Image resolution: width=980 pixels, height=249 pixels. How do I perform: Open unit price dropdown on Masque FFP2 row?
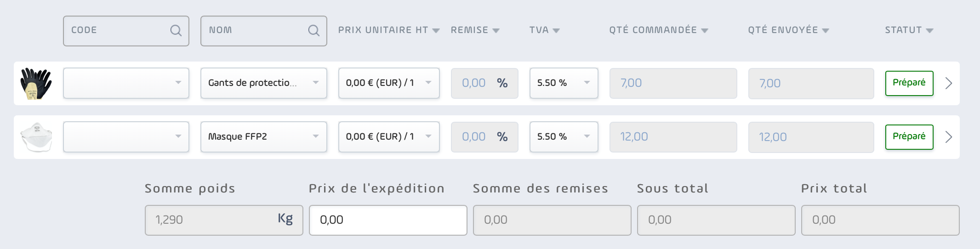(389, 137)
